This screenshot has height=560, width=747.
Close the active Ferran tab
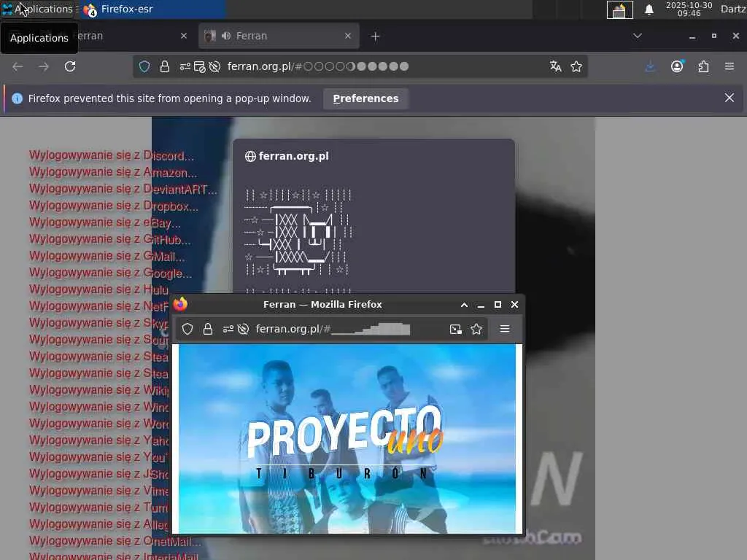tap(348, 36)
